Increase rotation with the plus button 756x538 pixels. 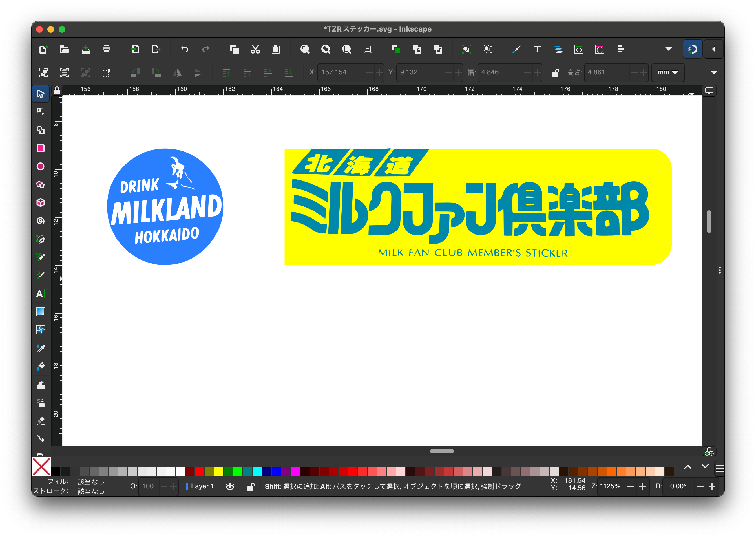click(x=712, y=487)
